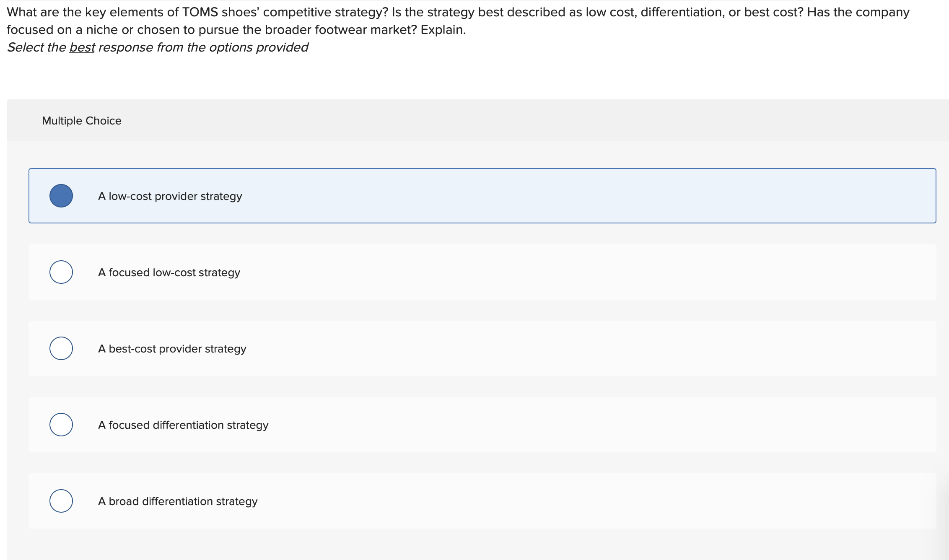The image size is (949, 560).
Task: Click the option text "A best-cost provider strategy"
Action: point(172,348)
